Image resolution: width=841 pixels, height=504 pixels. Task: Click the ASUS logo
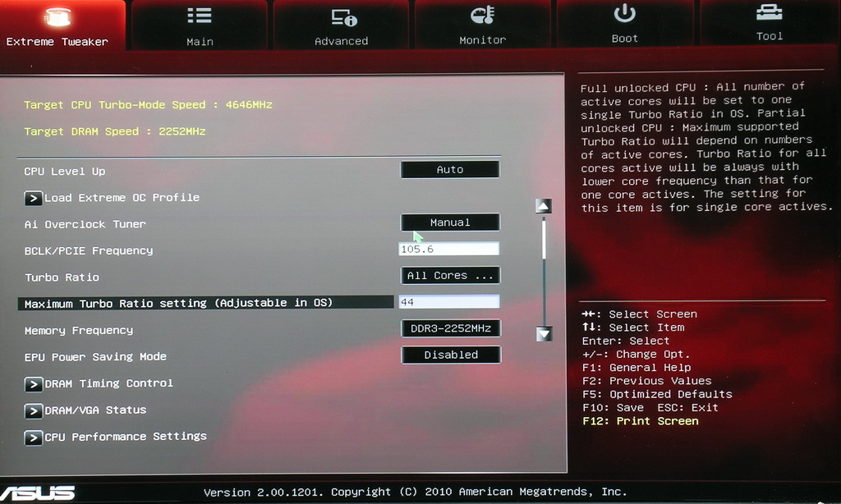[x=38, y=493]
